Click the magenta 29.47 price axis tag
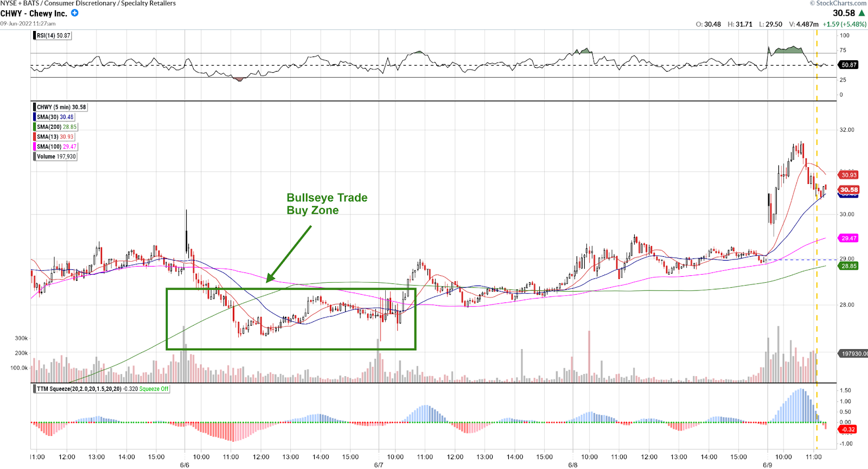 pyautogui.click(x=849, y=238)
